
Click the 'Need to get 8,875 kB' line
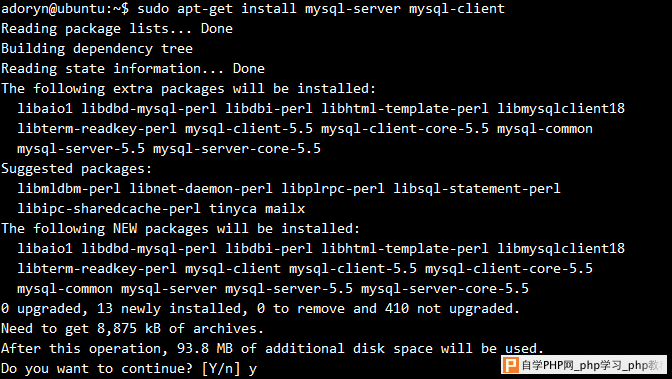pyautogui.click(x=132, y=329)
